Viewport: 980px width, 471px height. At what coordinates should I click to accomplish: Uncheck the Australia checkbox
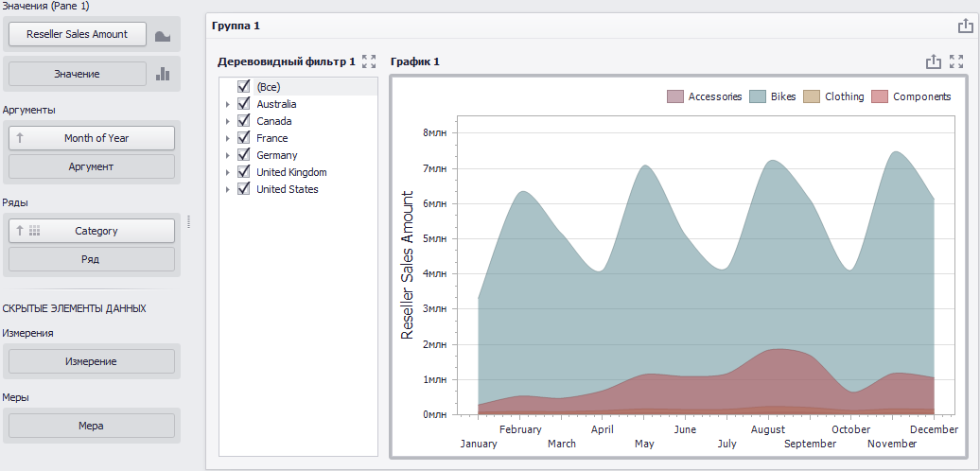244,104
